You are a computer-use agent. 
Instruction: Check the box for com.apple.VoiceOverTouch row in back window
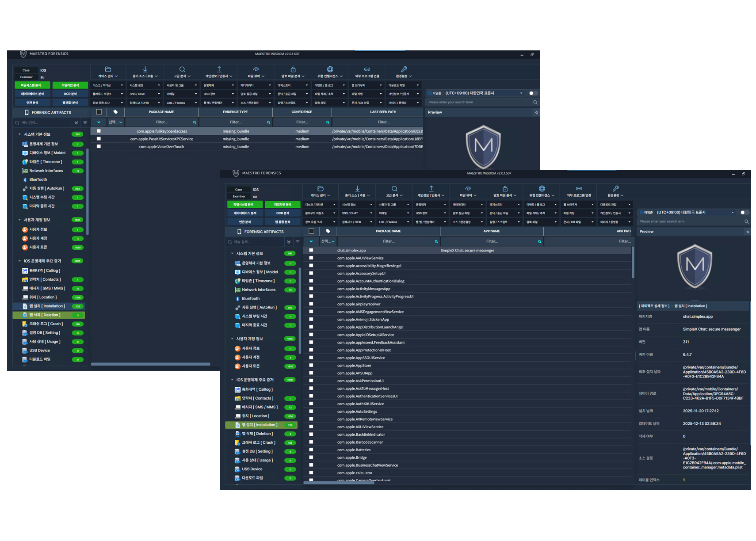(99, 146)
